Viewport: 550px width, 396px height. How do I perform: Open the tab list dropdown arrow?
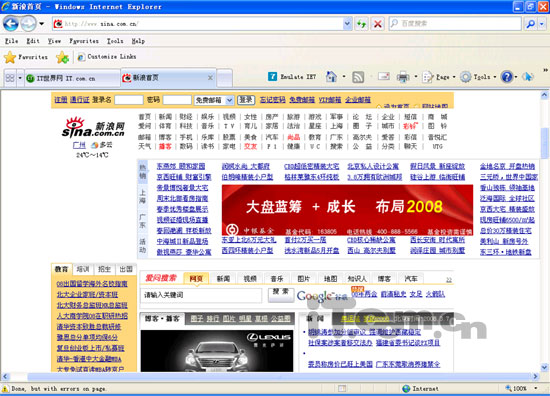tap(20, 78)
